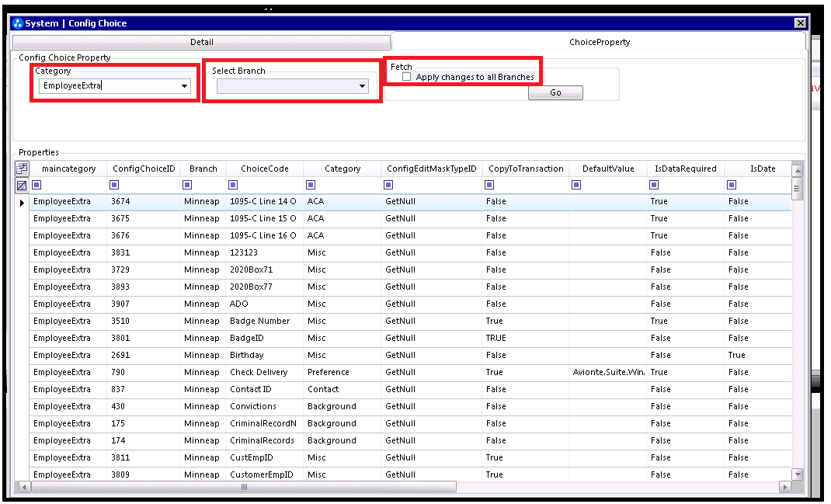831x504 pixels.
Task: Open filter icon under ConfigEditMaskTypeID column
Action: pos(388,185)
